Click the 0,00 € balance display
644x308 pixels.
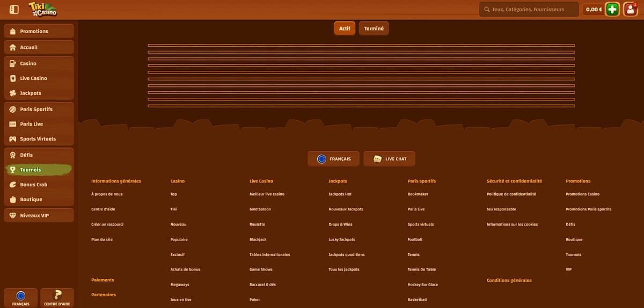coord(594,9)
